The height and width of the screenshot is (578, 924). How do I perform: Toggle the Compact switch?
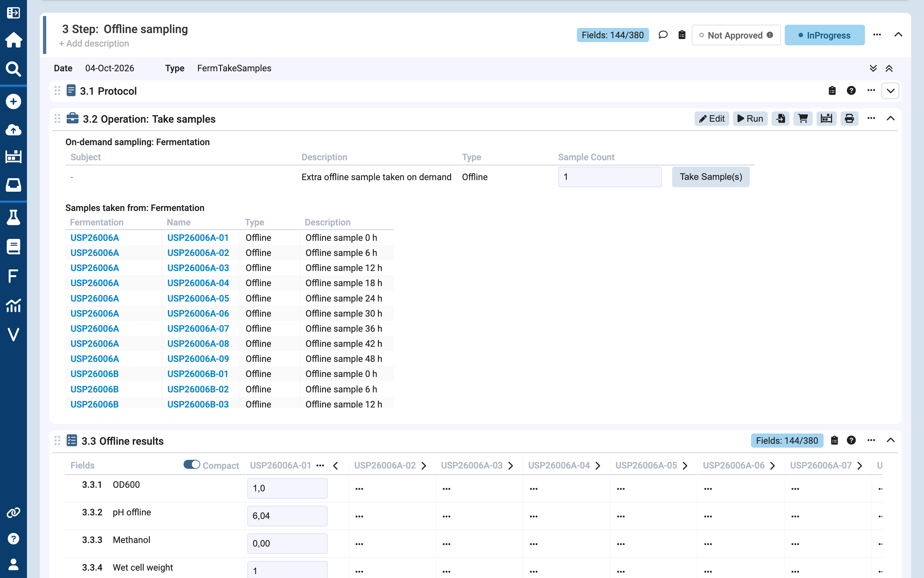pyautogui.click(x=192, y=464)
